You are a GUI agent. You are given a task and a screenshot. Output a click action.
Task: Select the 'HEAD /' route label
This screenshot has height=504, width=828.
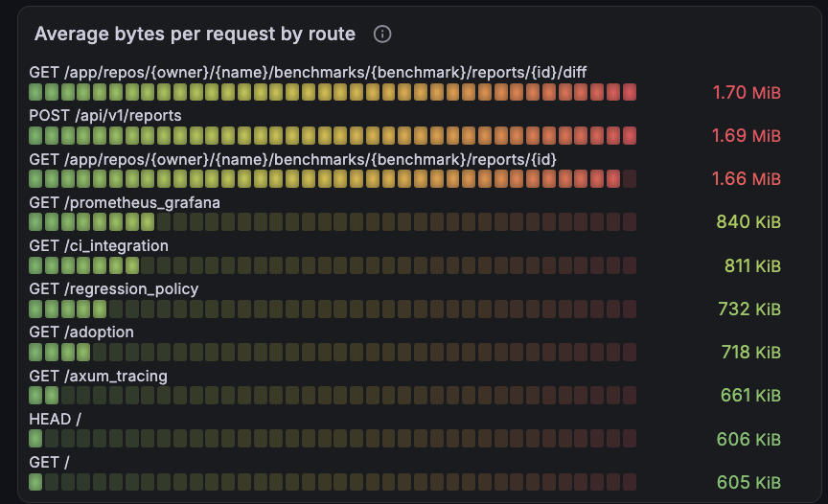[55, 419]
